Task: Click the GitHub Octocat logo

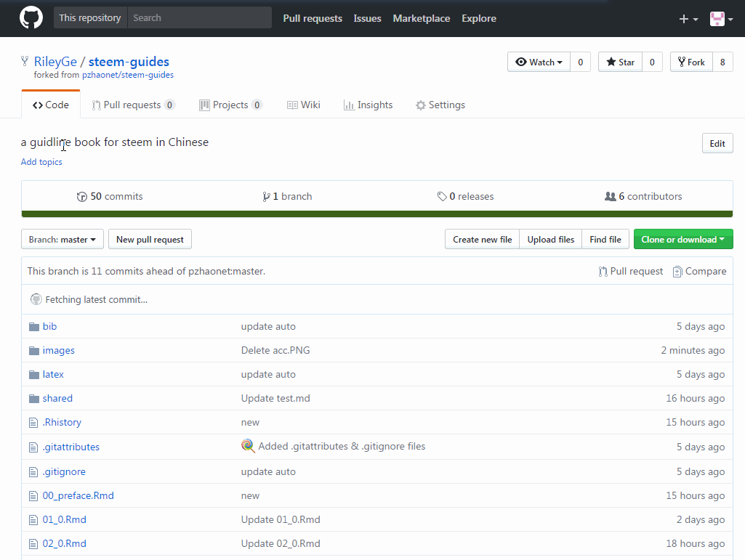Action: tap(31, 18)
